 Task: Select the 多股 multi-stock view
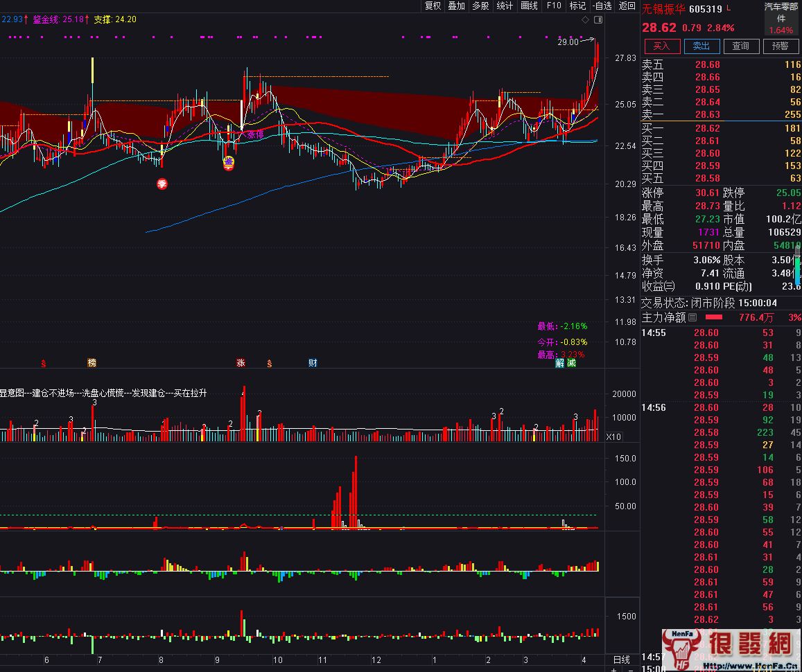[480, 6]
